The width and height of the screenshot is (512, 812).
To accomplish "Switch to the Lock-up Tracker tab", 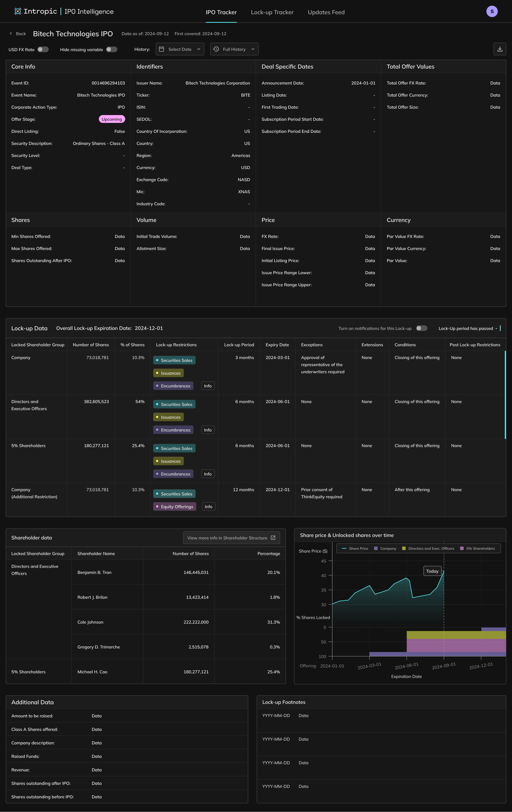I will (272, 12).
